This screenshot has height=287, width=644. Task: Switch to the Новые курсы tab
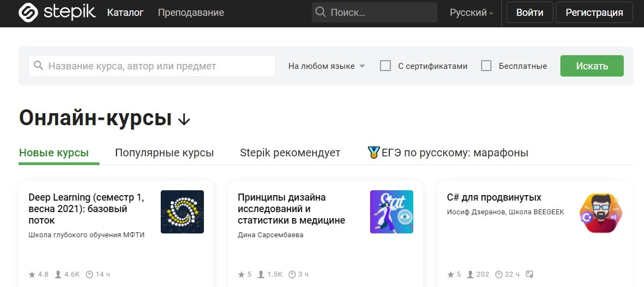click(x=54, y=153)
